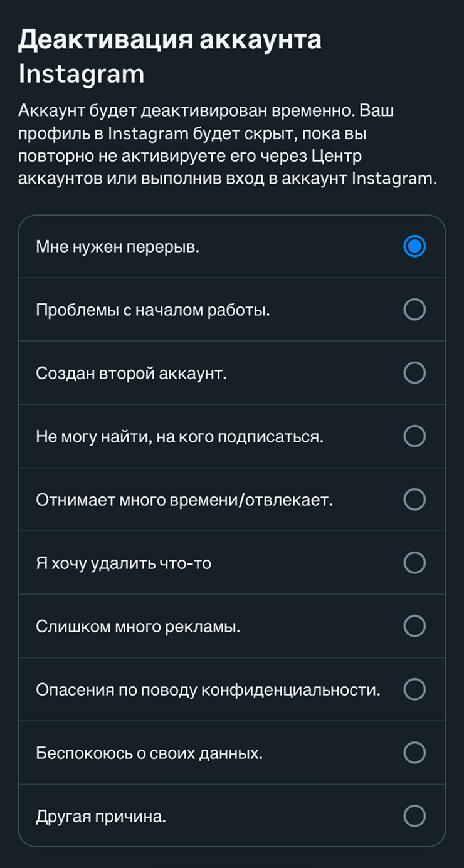Image resolution: width=464 pixels, height=868 pixels.
Task: Tap the 'Отнимает много времени/отвлекает.' label text
Action: tap(184, 500)
